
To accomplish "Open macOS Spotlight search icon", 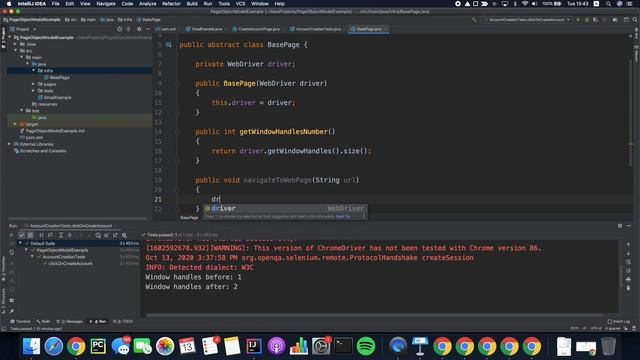I will coord(608,4).
